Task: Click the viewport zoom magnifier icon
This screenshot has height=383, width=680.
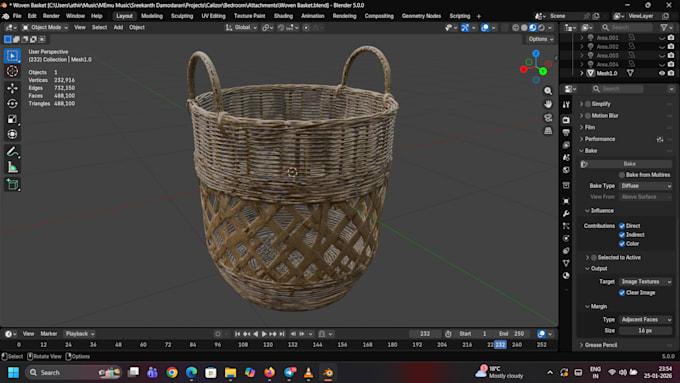Action: (x=548, y=91)
